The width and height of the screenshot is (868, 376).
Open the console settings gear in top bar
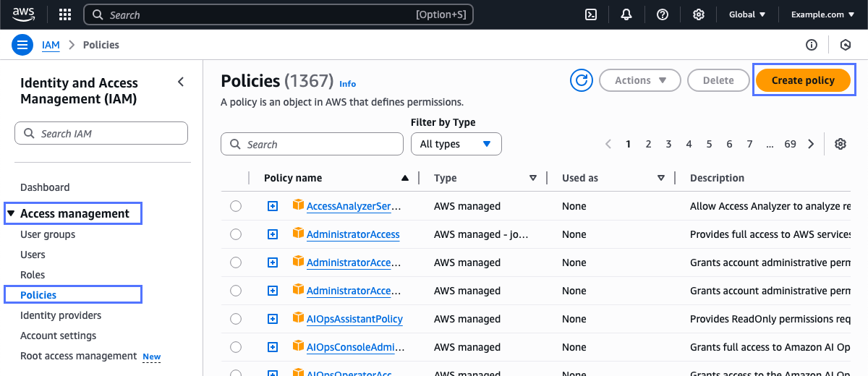(x=699, y=14)
